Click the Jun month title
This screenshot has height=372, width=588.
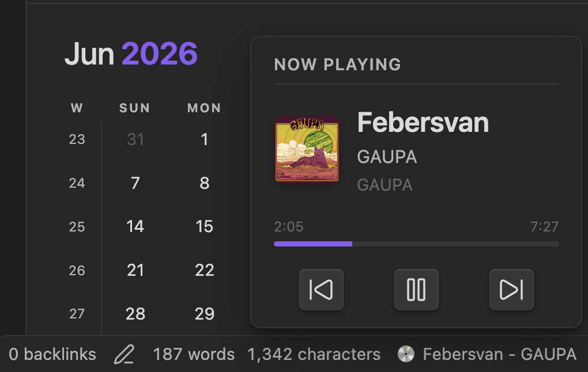tap(89, 54)
